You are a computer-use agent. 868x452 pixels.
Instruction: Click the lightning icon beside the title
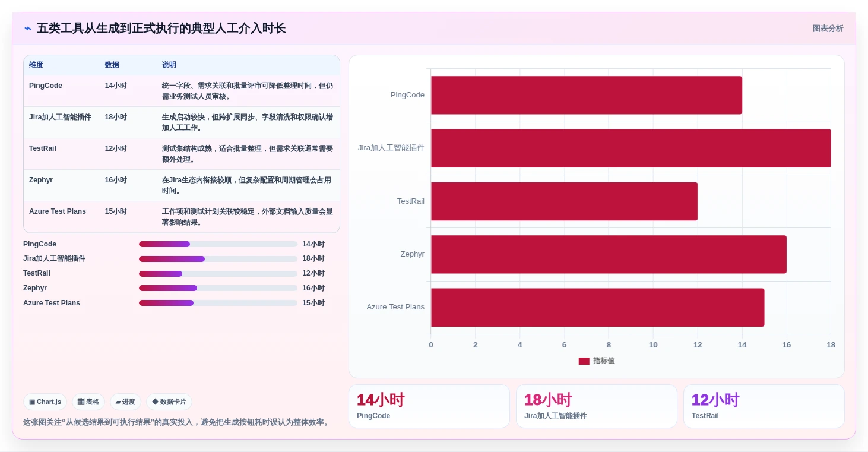[28, 28]
